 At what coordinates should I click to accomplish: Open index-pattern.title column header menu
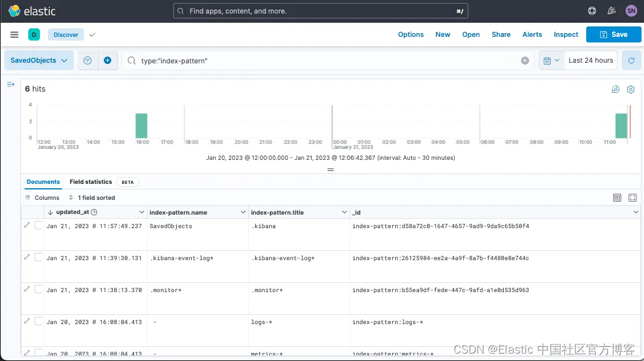(344, 212)
